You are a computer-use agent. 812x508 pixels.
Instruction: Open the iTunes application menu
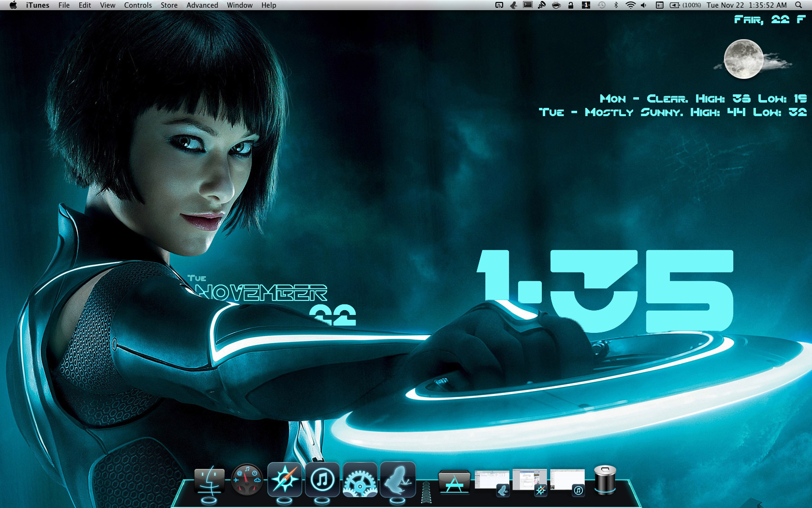click(38, 5)
